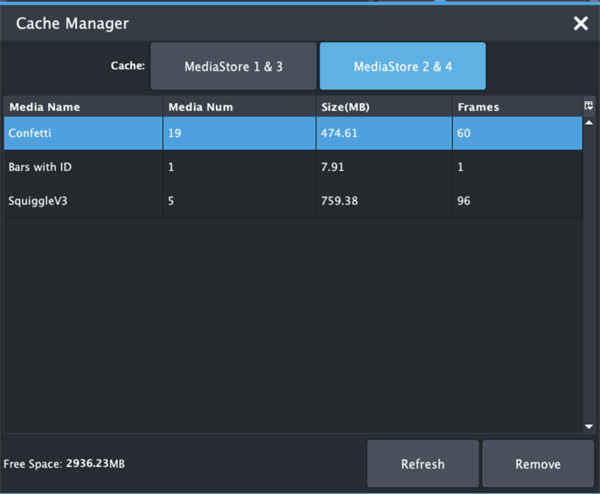Click Confetti's 474.61 size cell
This screenshot has width=600, height=494.
tap(384, 133)
